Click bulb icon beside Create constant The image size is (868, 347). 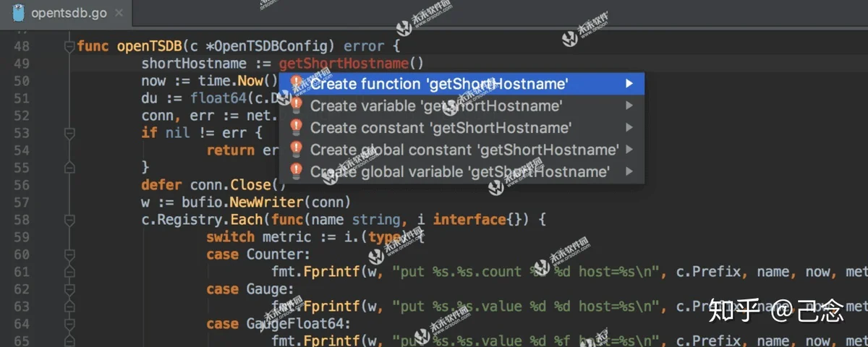point(295,127)
